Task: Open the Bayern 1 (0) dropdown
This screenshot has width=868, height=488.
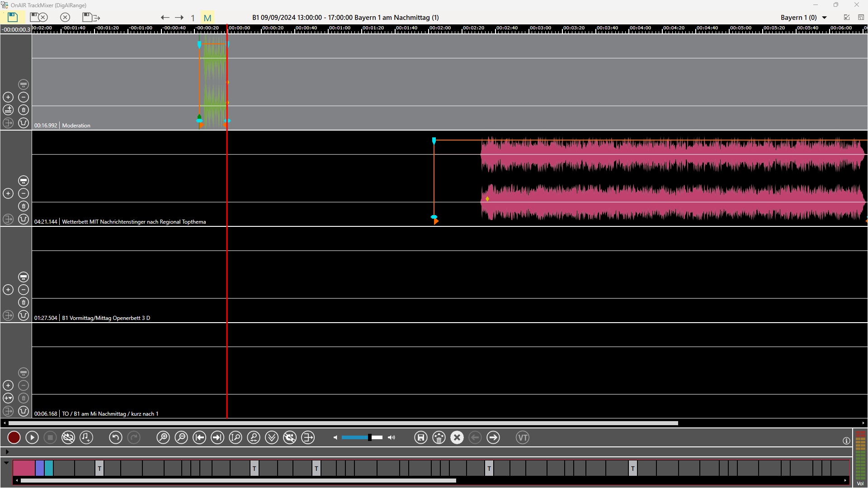Action: 824,18
